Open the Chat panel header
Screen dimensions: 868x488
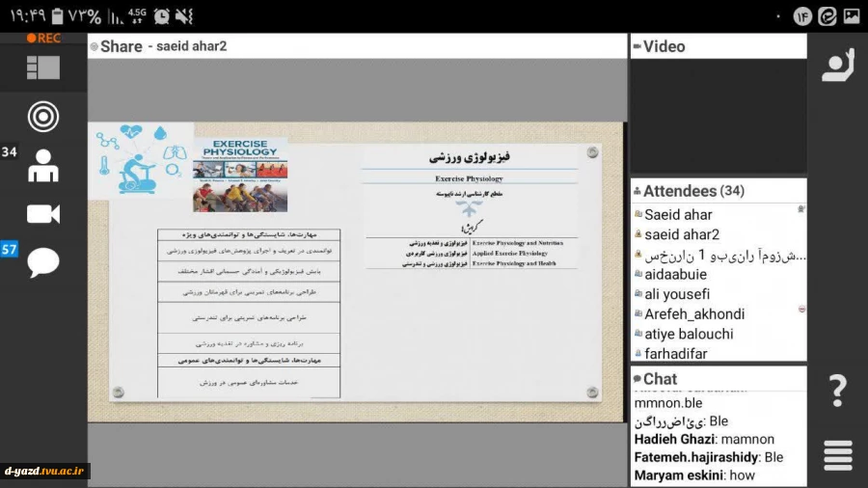click(x=660, y=379)
